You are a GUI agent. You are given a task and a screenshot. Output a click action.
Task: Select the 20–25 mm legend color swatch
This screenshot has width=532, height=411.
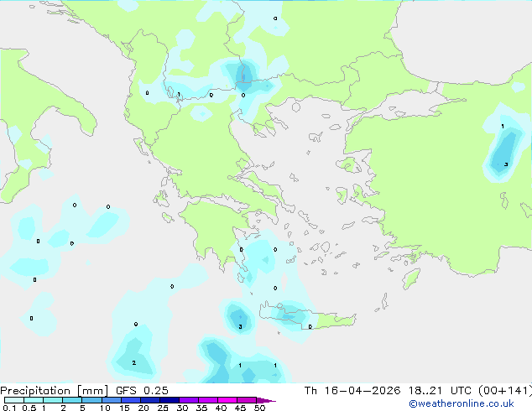click(x=149, y=400)
